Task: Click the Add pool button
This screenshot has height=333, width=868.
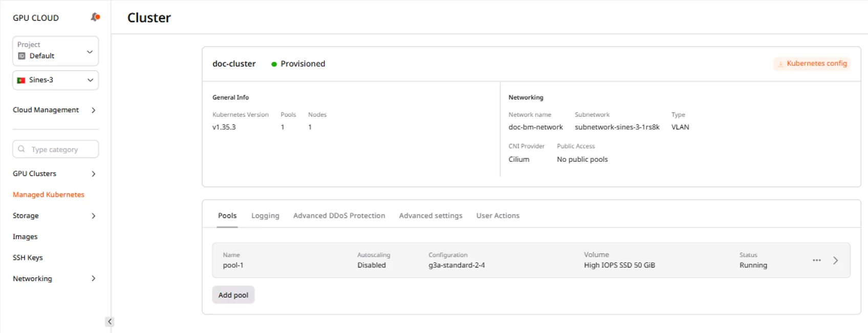Action: click(x=233, y=295)
